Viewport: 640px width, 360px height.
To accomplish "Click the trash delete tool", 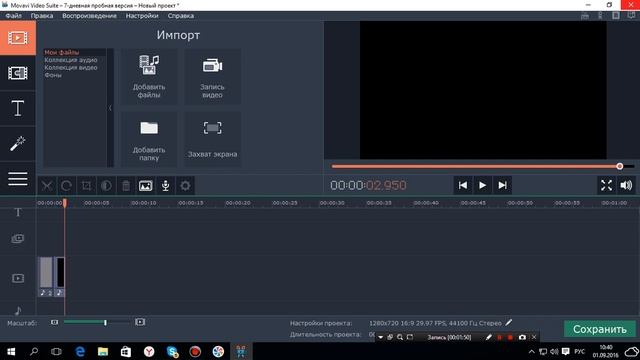I will click(x=126, y=186).
